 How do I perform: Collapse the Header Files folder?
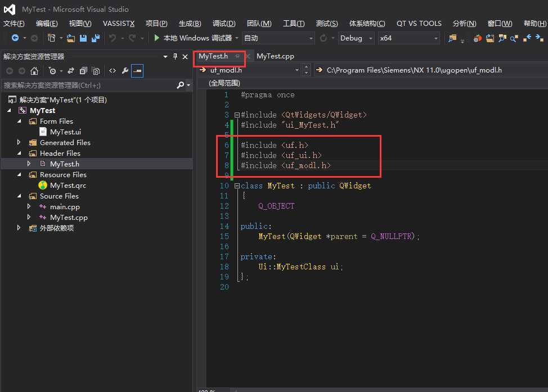[x=19, y=153]
